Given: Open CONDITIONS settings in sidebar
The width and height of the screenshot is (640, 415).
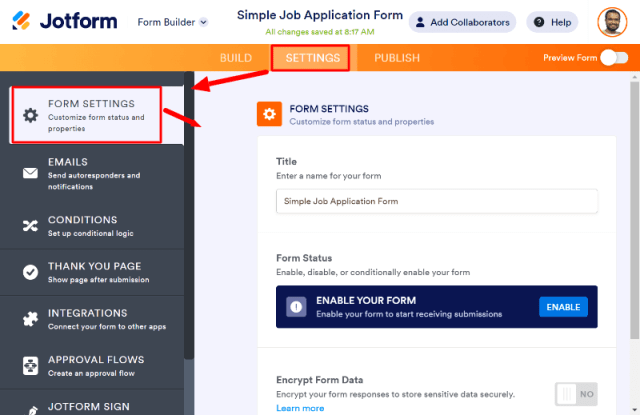Looking at the screenshot, I should pyautogui.click(x=92, y=226).
